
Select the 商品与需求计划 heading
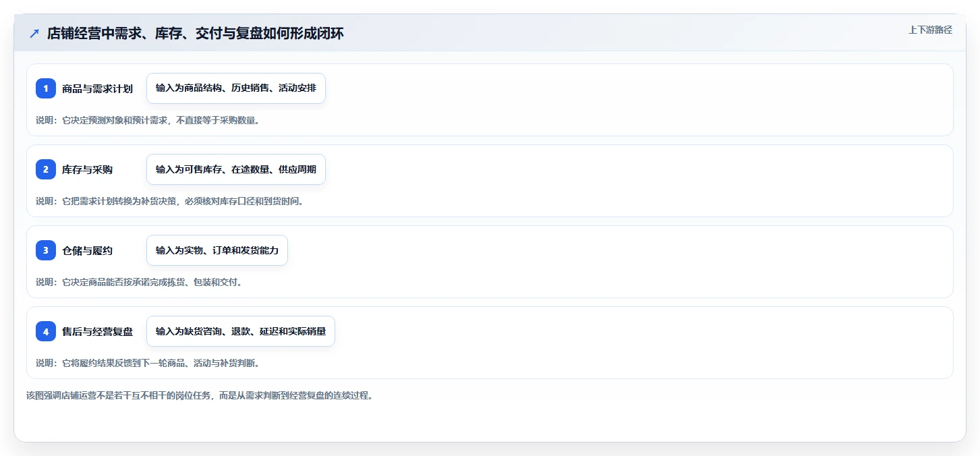pos(97,89)
